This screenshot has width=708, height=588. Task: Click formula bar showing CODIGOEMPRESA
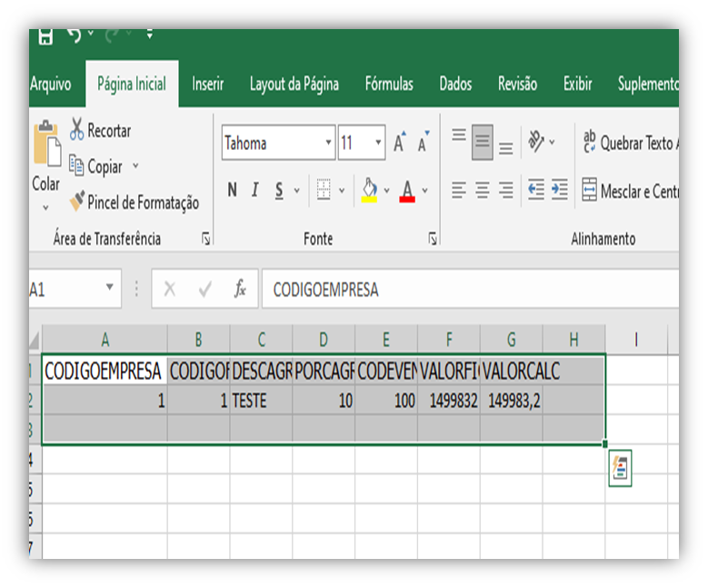[471, 289]
